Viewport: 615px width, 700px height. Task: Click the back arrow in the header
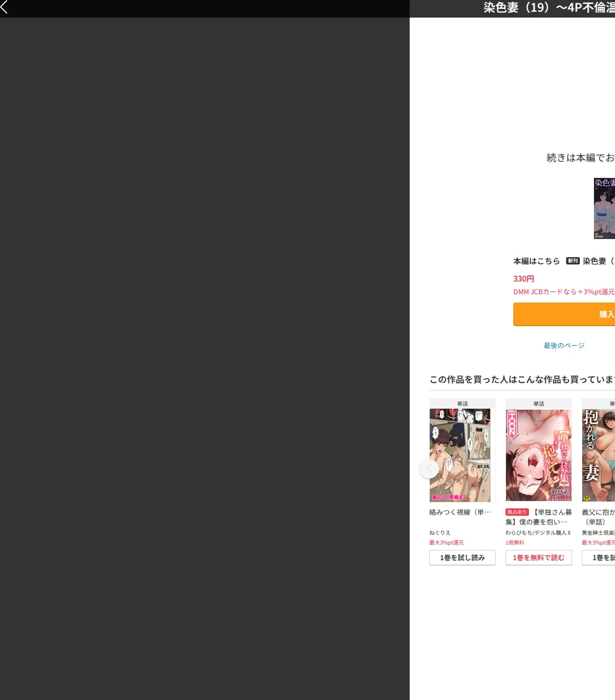click(x=4, y=7)
